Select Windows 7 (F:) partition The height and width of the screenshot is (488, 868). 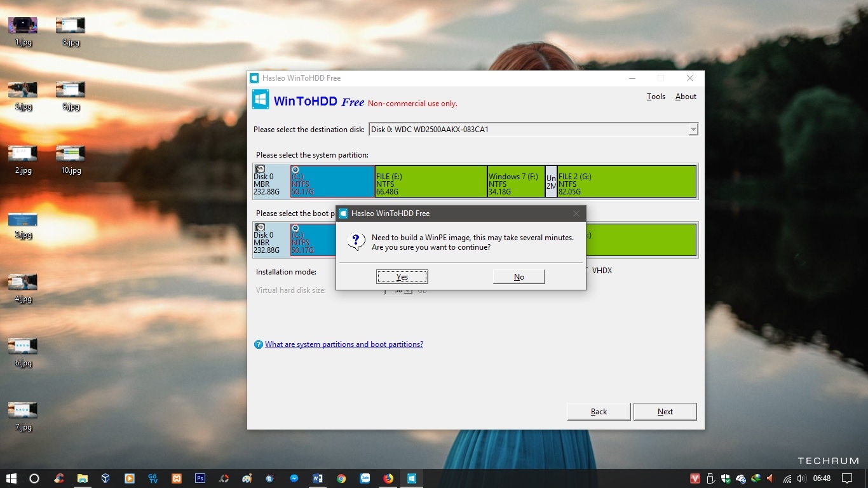(x=516, y=181)
